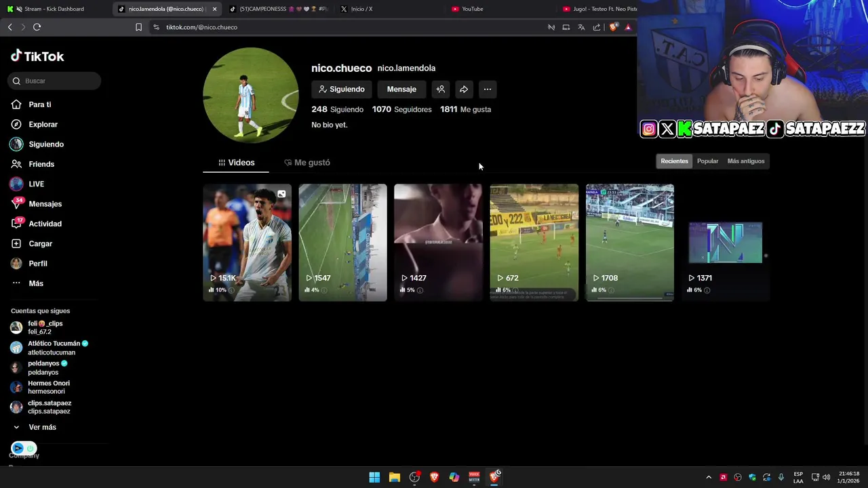The height and width of the screenshot is (488, 868).
Task: Click the 1811 Me gusta count
Action: point(465,109)
